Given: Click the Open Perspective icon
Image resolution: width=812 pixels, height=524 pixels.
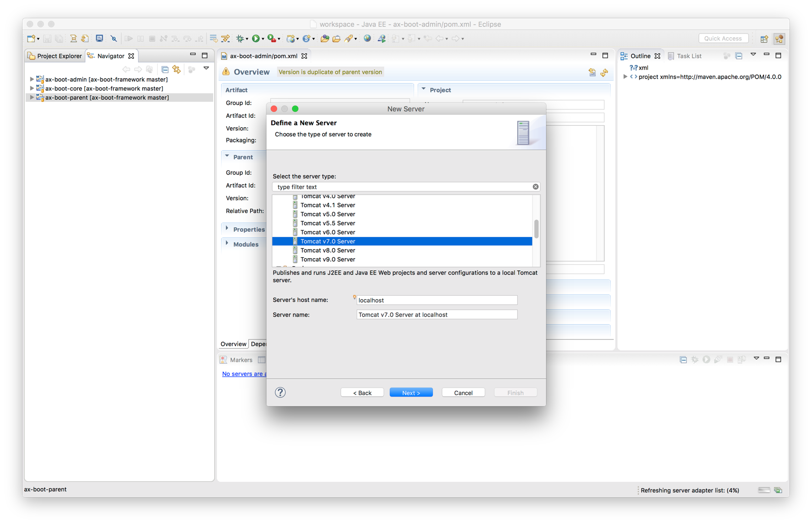Looking at the screenshot, I should pyautogui.click(x=764, y=39).
